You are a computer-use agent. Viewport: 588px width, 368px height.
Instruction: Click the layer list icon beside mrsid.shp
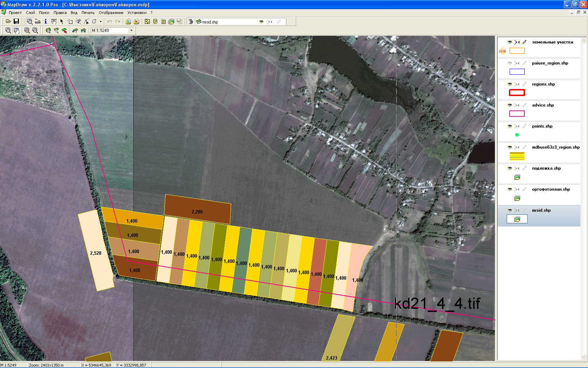(191, 22)
